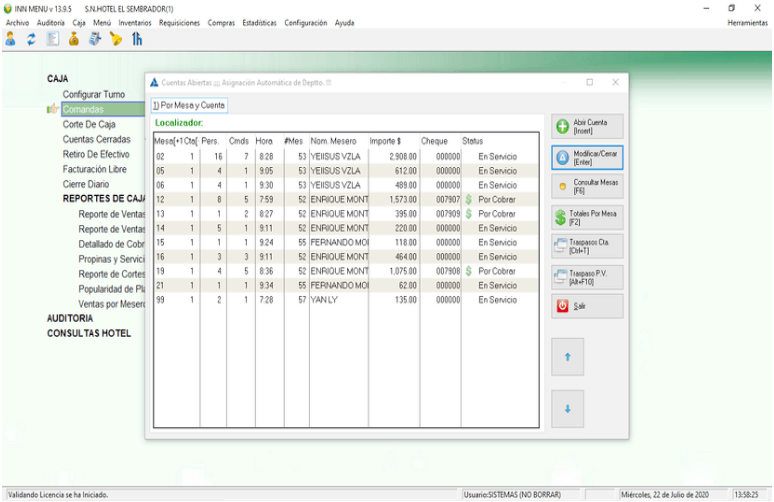Viewport: 774px width, 502px height.
Task: Select the Por Mesa y Cuenta tab
Action: [189, 105]
